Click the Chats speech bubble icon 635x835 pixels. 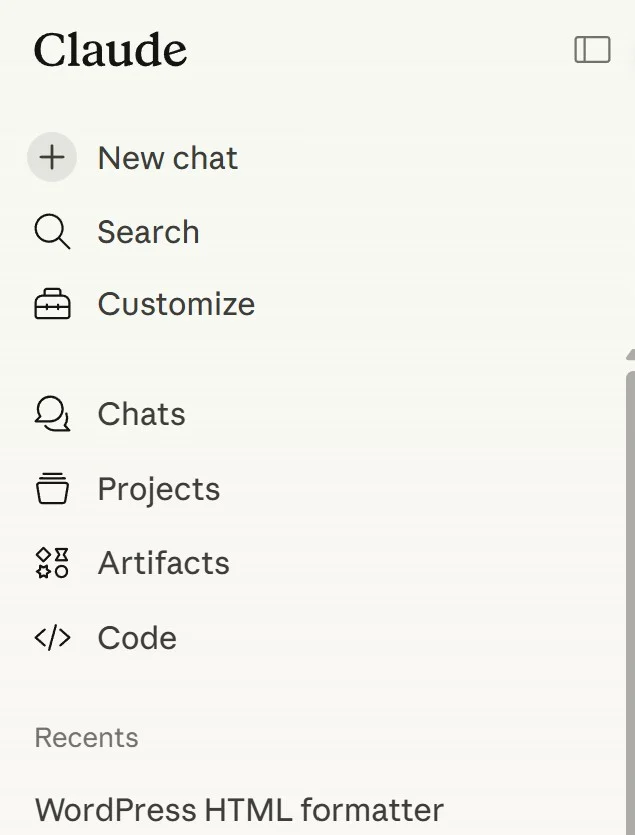(x=51, y=413)
